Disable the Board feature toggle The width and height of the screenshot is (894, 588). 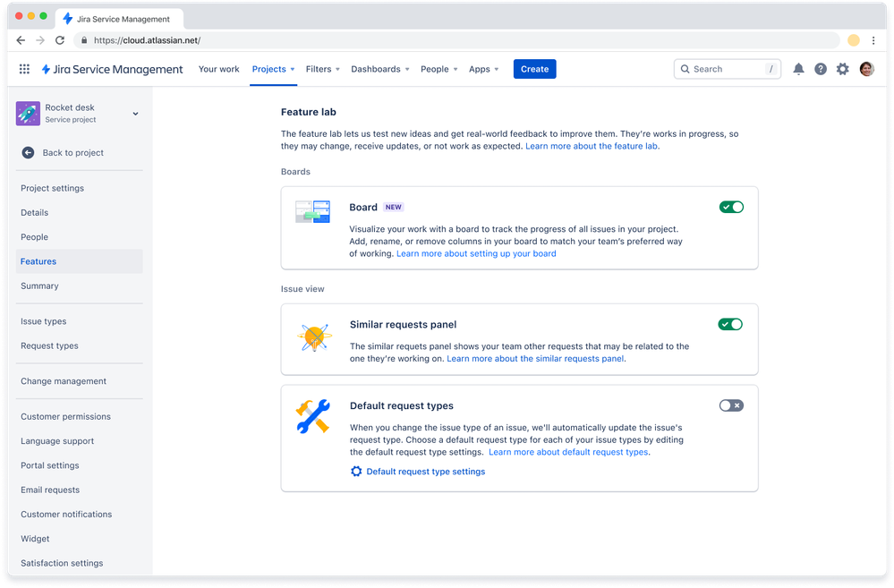coord(731,207)
